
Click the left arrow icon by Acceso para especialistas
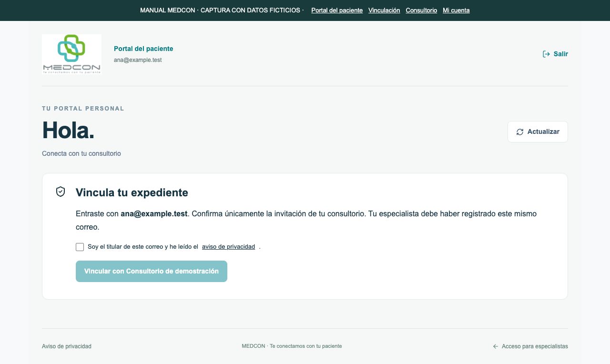[x=496, y=346]
